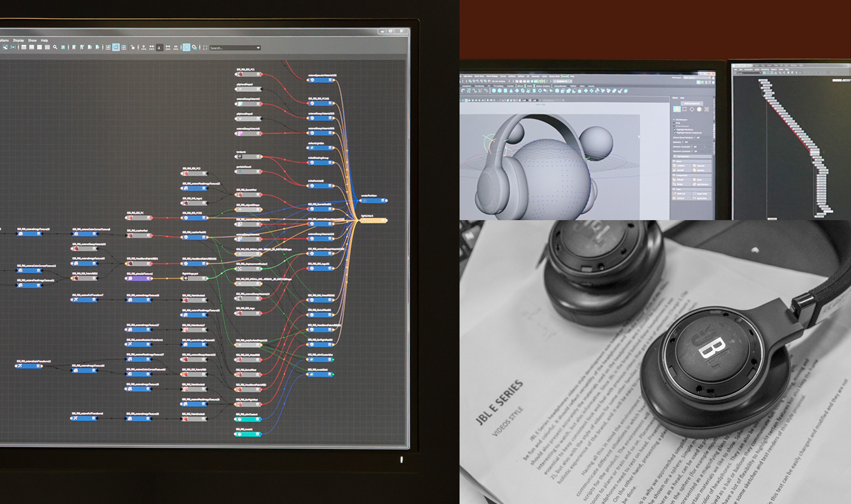Click the Separate button in Mesh section
This screenshot has width=851, height=504.
click(x=703, y=165)
